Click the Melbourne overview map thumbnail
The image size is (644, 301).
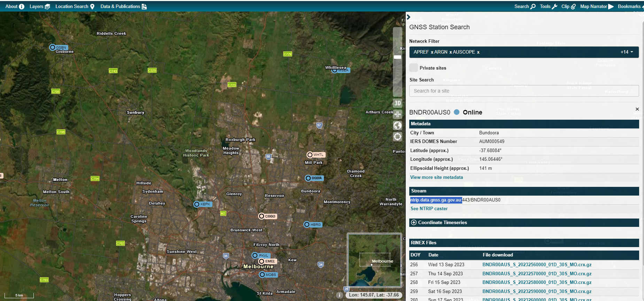(374, 260)
